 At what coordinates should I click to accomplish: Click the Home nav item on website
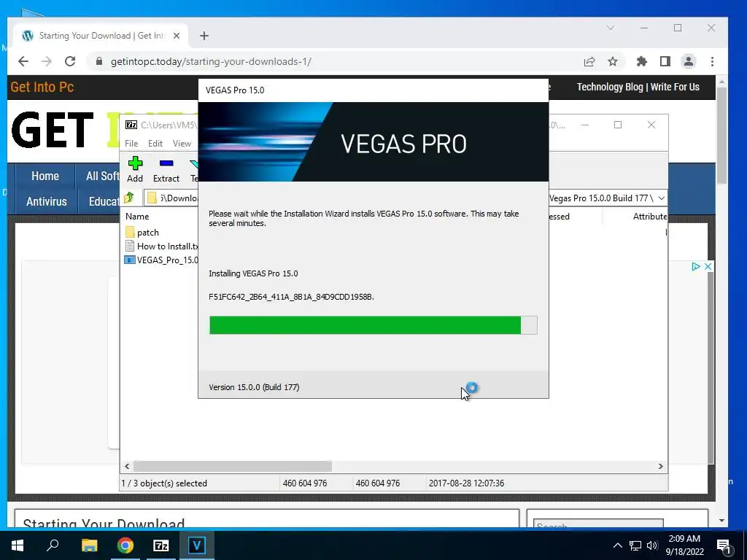[45, 176]
